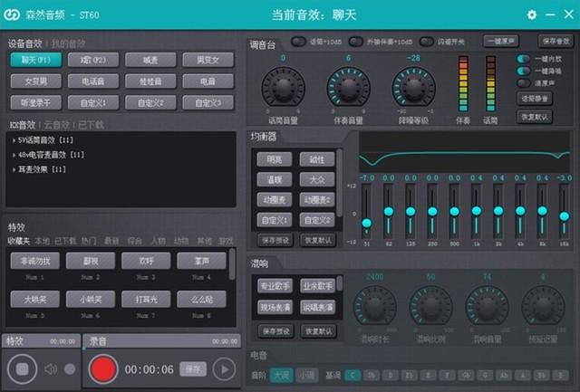Screen dimensions: 580x392
Task: Start recording with the red record button
Action: (103, 368)
